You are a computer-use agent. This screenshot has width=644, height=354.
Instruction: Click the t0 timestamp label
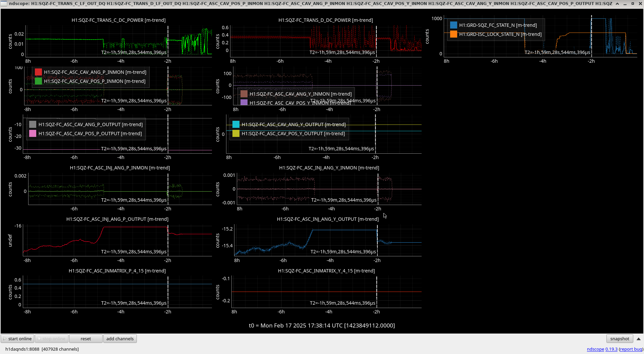322,325
